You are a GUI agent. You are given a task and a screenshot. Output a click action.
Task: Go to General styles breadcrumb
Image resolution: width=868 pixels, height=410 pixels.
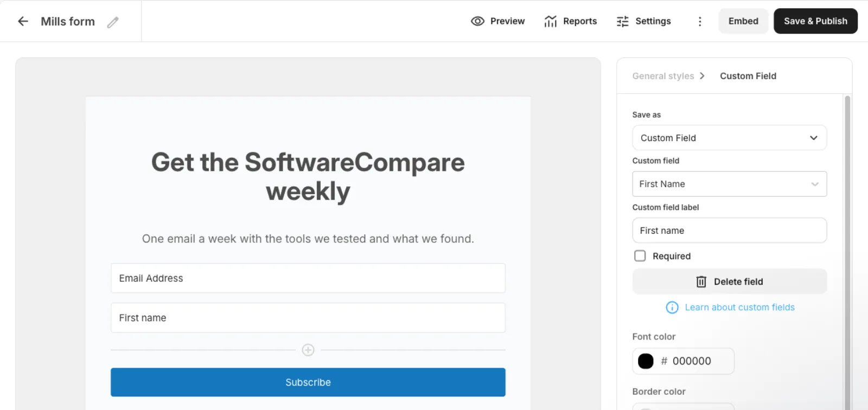tap(663, 76)
